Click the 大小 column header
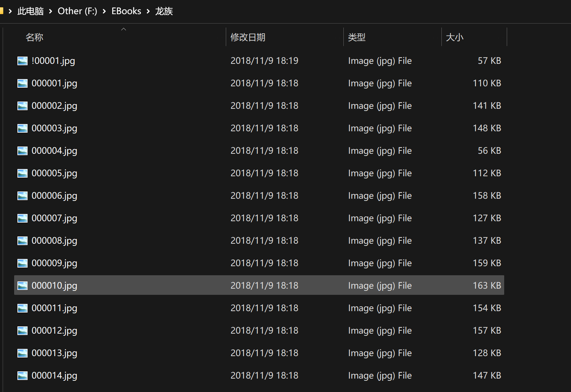This screenshot has height=392, width=571. [x=454, y=37]
